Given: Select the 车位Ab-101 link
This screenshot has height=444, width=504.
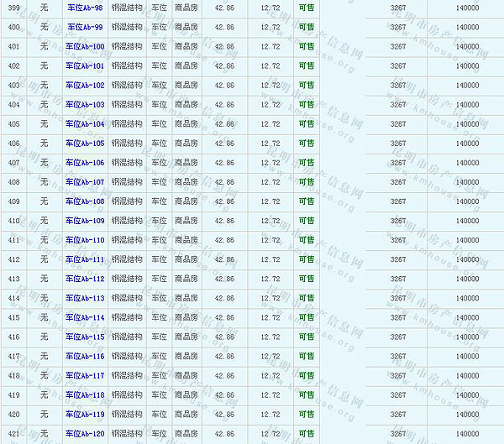Looking at the screenshot, I should point(85,65).
